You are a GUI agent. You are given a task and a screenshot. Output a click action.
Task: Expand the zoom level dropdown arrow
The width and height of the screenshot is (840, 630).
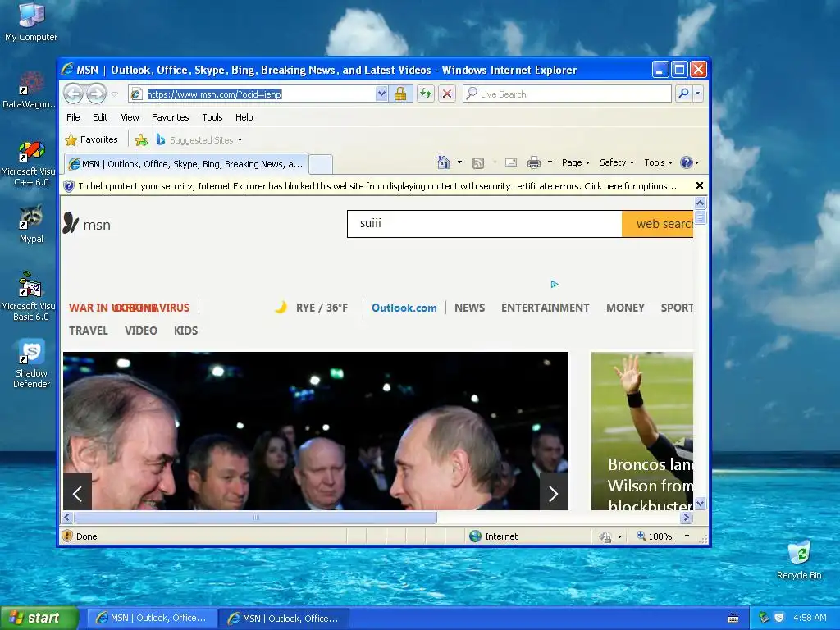click(x=687, y=536)
